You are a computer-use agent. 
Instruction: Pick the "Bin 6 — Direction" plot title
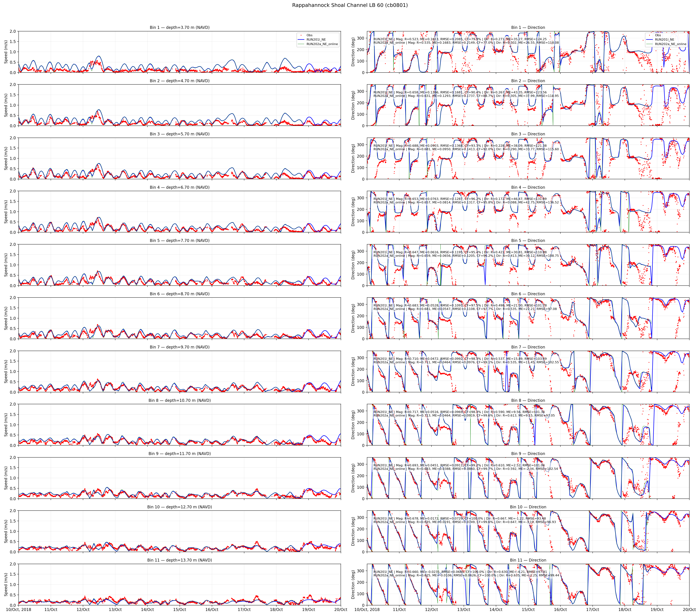tap(528, 294)
